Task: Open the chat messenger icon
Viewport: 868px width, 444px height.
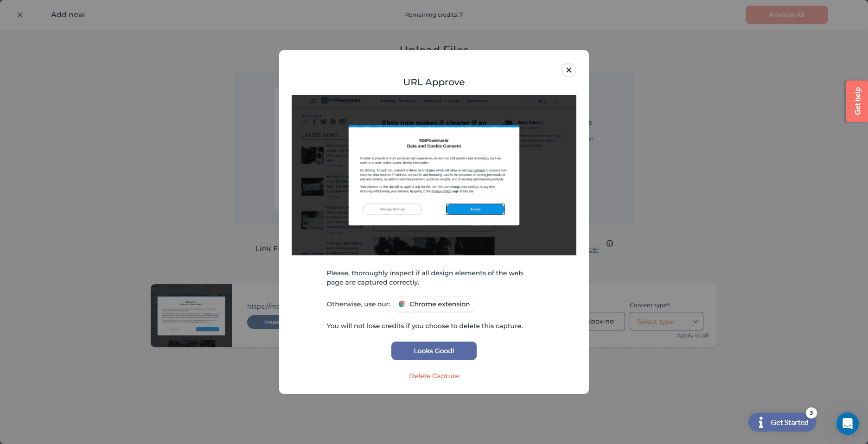Action: 848,424
